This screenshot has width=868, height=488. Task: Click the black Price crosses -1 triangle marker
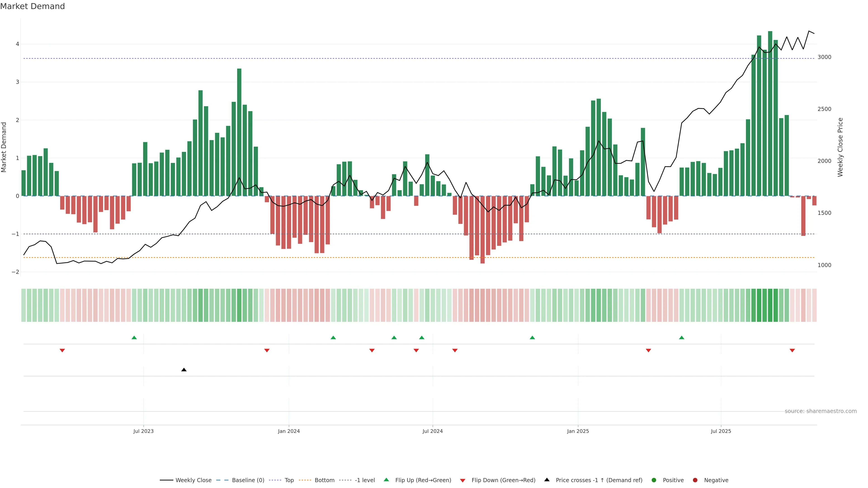coord(184,370)
